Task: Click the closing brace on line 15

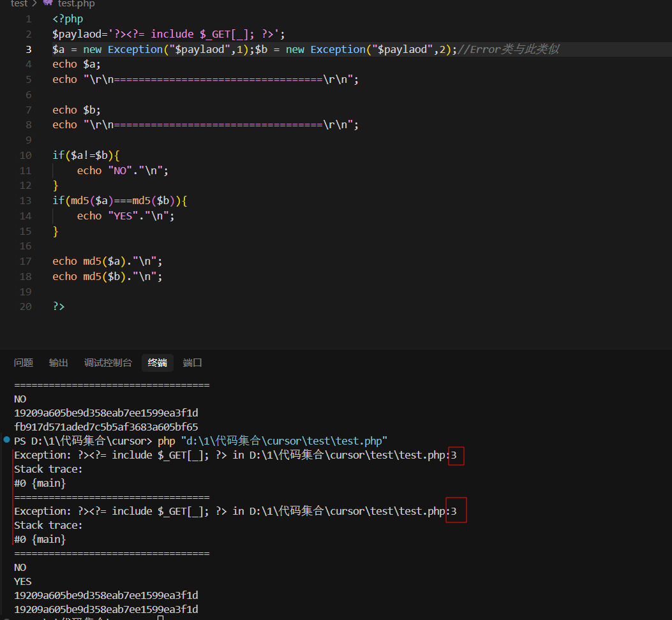Action: pos(56,232)
